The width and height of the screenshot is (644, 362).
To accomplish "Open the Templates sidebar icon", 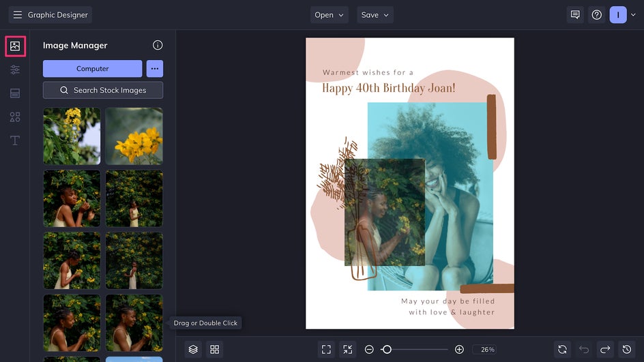I will (15, 93).
